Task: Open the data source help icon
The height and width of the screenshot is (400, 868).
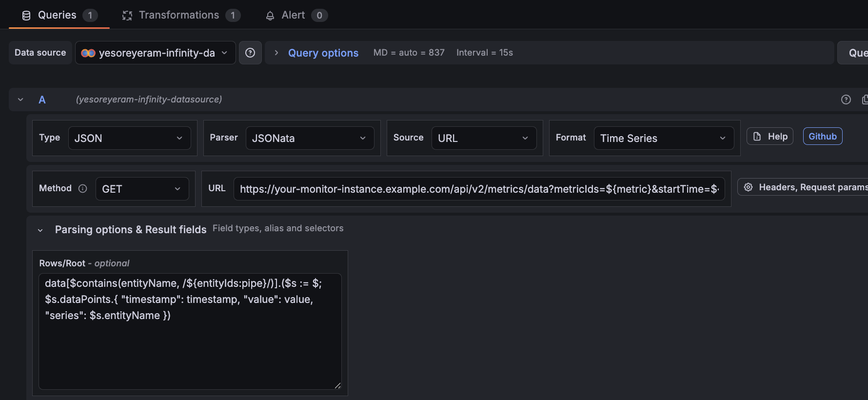Action: click(x=250, y=53)
